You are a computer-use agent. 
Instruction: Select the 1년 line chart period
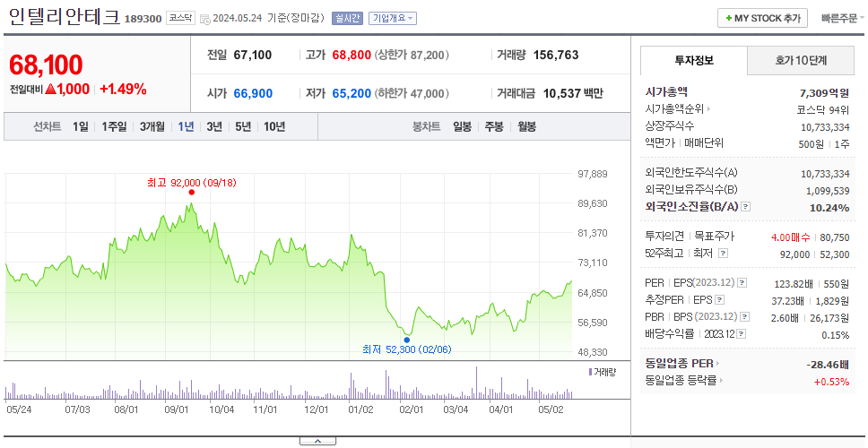point(186,126)
